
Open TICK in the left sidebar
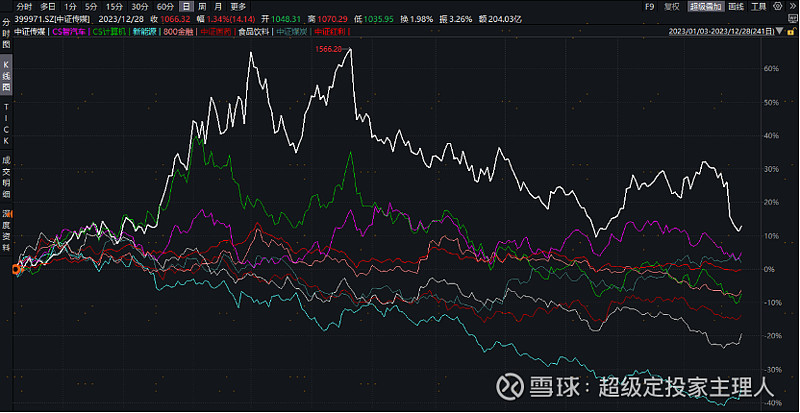[6, 123]
